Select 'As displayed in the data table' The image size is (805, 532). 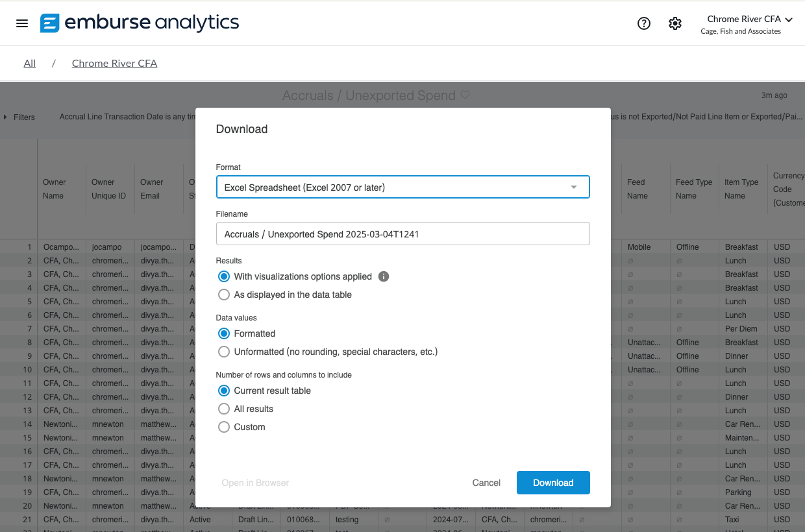(x=224, y=295)
